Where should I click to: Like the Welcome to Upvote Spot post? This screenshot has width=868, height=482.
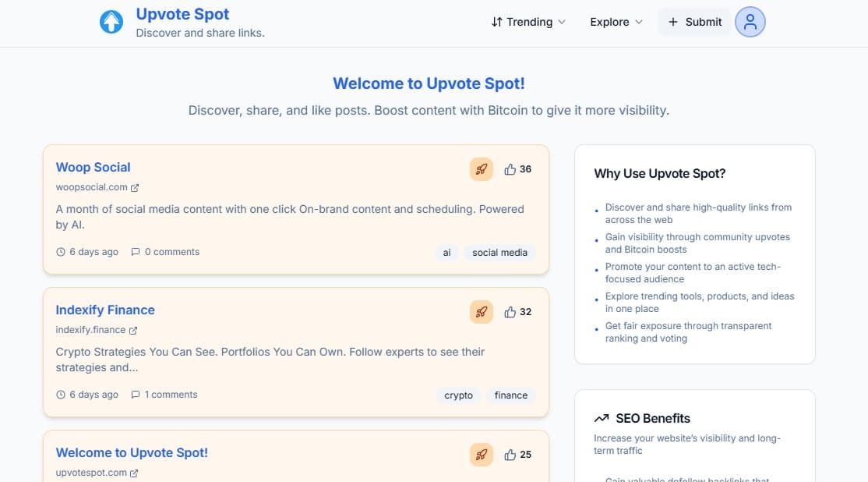point(510,454)
